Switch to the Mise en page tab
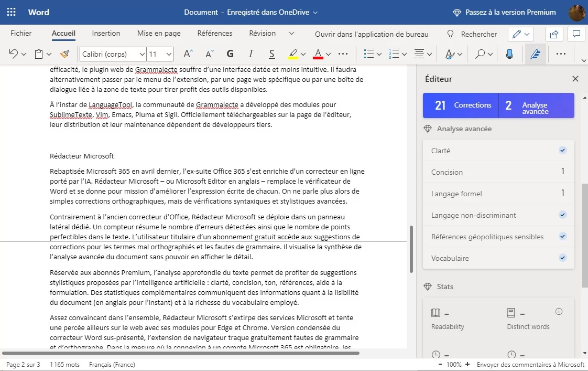The height and width of the screenshot is (371, 588). tap(159, 34)
